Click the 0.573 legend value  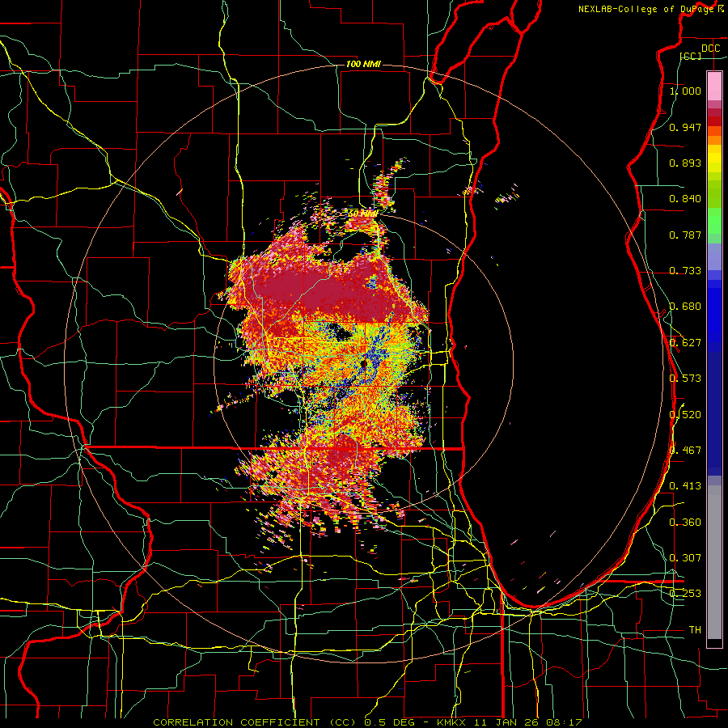(x=685, y=379)
